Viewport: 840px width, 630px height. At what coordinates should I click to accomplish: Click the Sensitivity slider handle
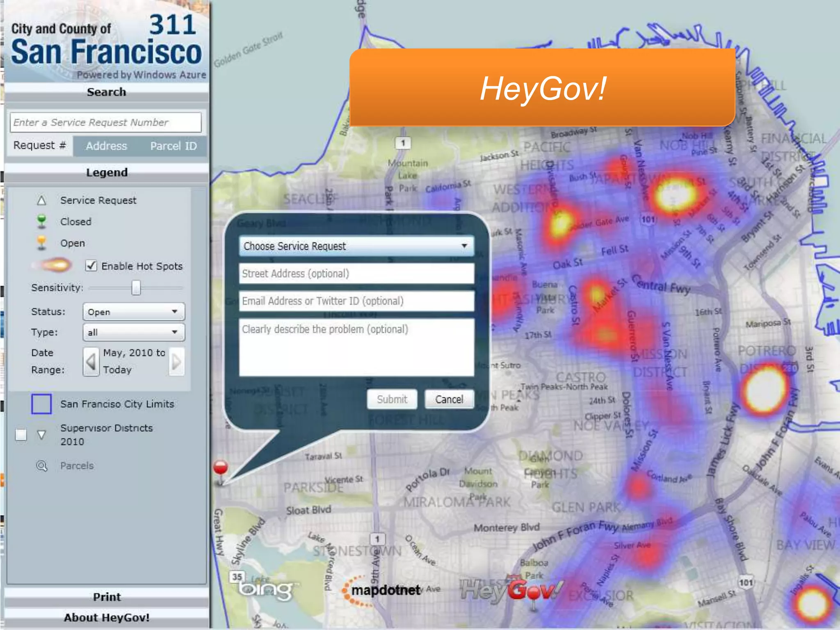pyautogui.click(x=136, y=288)
